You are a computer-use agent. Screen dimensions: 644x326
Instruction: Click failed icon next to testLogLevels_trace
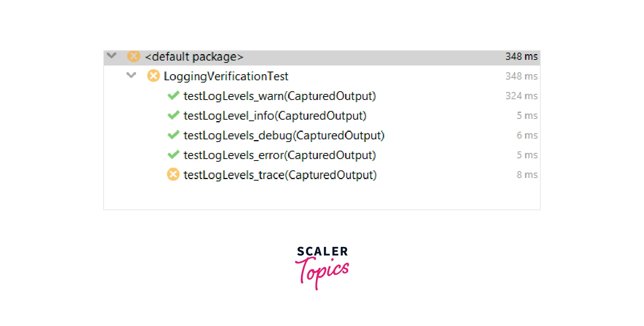pyautogui.click(x=173, y=175)
